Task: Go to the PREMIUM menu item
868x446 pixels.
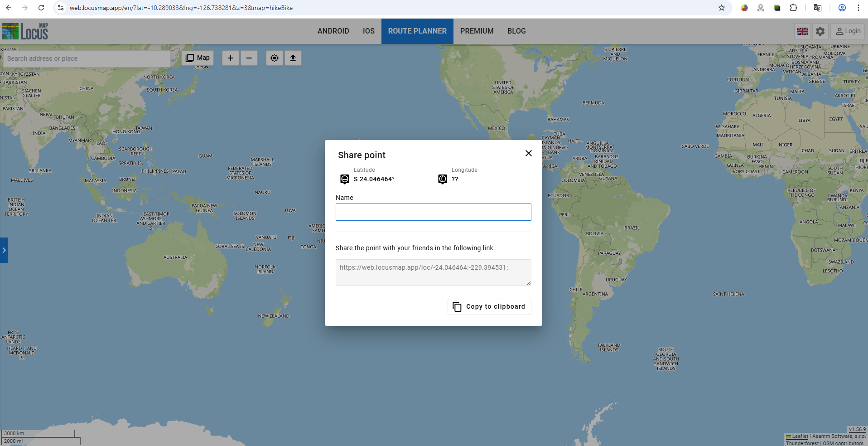Action: point(477,31)
